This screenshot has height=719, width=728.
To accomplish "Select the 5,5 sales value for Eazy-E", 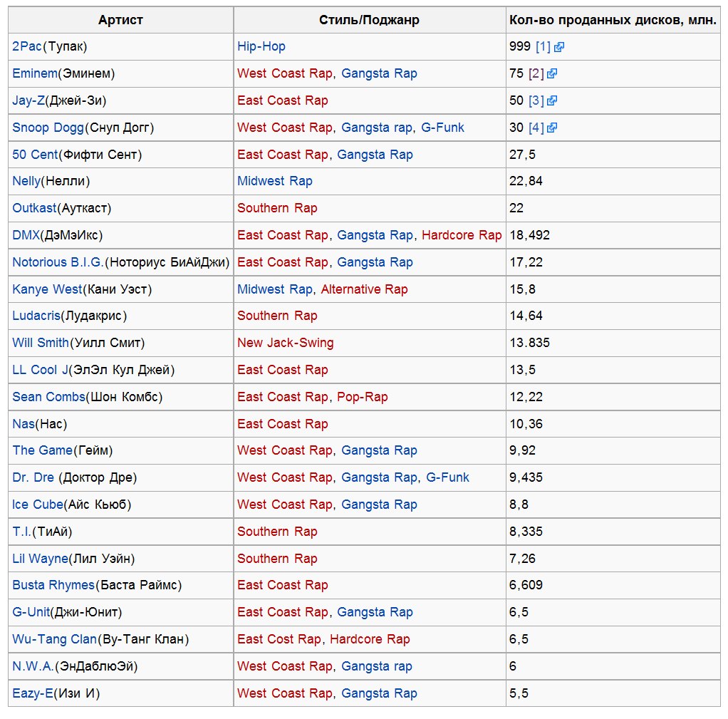I will (x=519, y=693).
